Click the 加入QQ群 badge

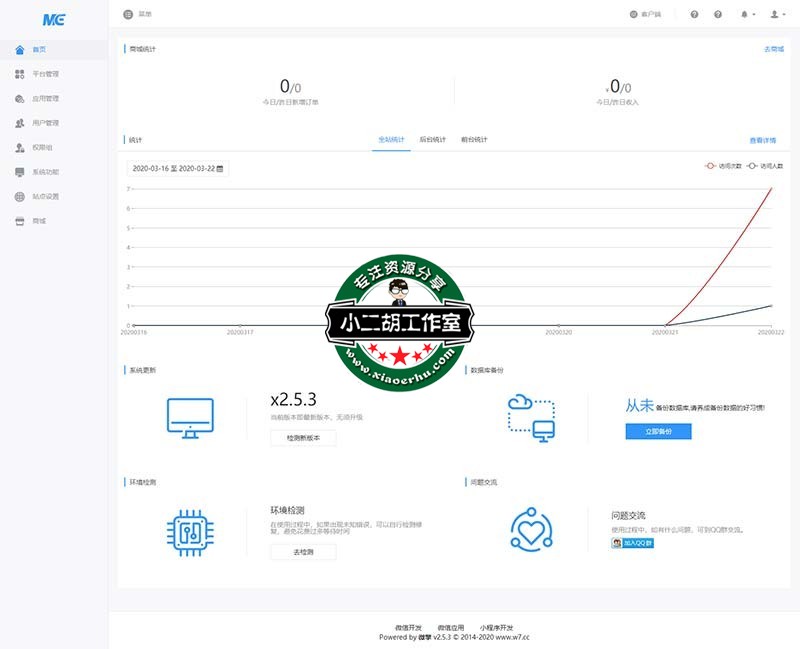pos(632,544)
